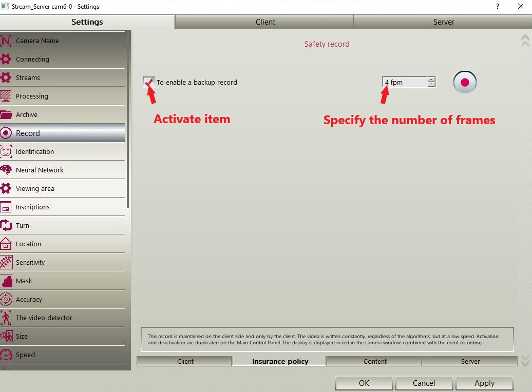Image resolution: width=532 pixels, height=392 pixels.
Task: Select the Neural Network settings item
Action: (63, 170)
